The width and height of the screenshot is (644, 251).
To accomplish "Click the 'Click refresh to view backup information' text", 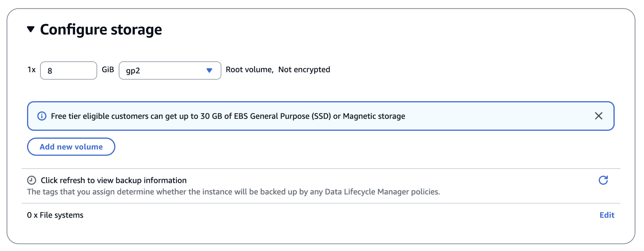I will [114, 180].
